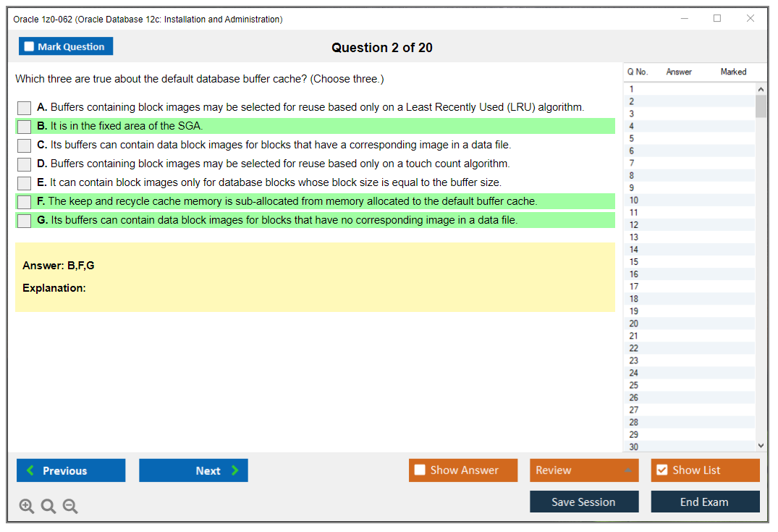Toggle the Show Answer checkbox
Image resolution: width=778 pixels, height=532 pixels.
point(420,470)
